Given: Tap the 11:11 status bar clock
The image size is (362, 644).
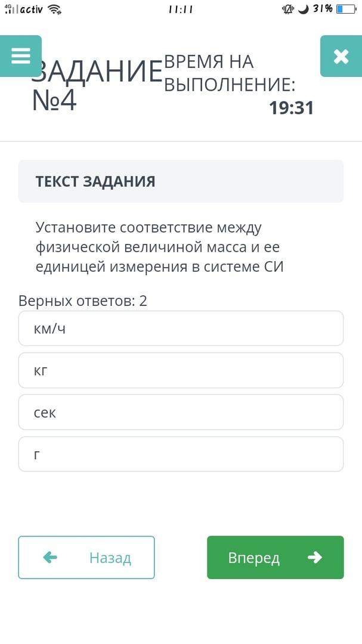Looking at the screenshot, I should [180, 10].
